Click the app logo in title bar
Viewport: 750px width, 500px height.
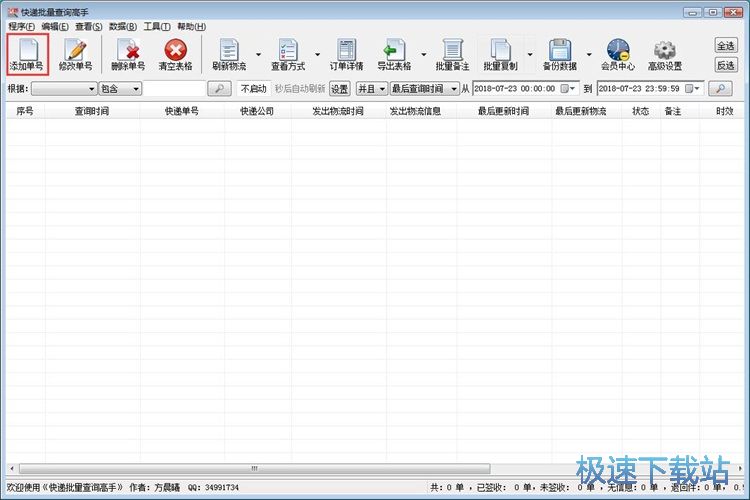(x=13, y=12)
